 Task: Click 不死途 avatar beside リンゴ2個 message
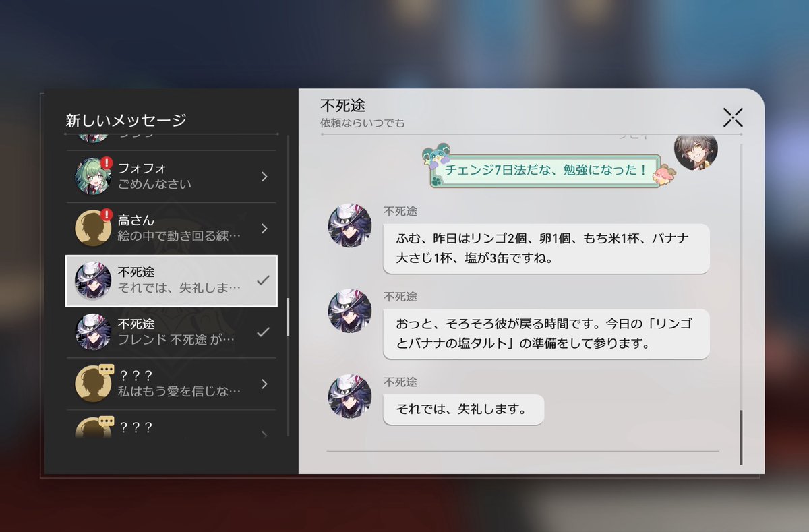point(349,225)
